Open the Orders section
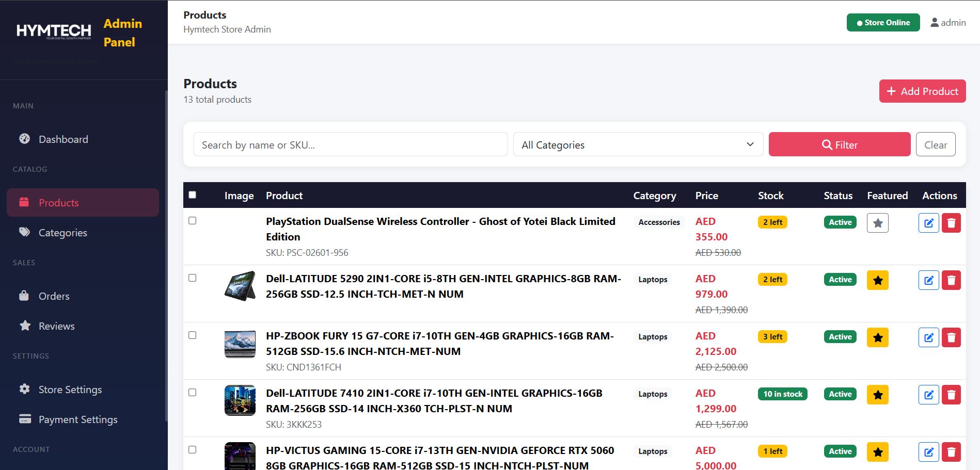980x470 pixels. [83, 296]
